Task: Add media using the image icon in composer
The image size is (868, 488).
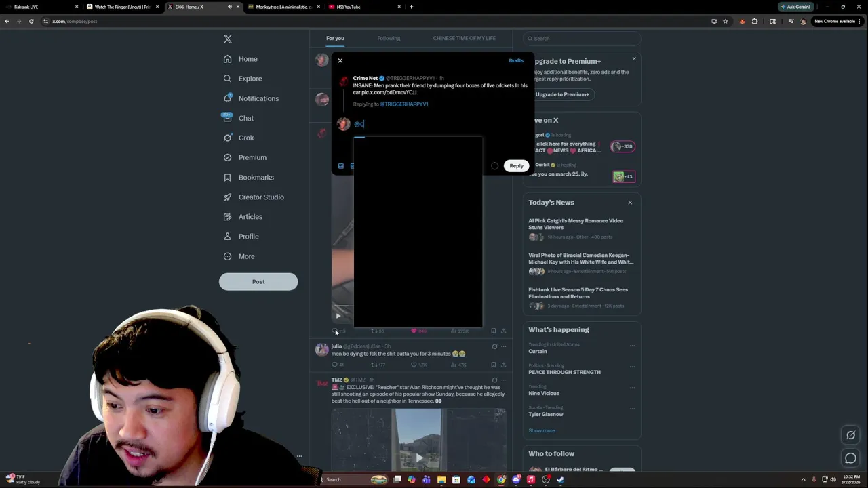Action: 341,165
